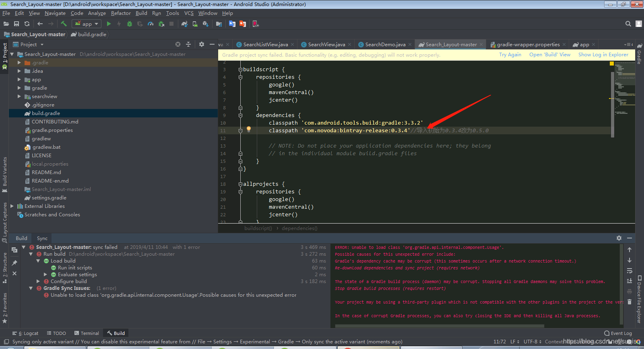Expand the Configure build node
644x349 pixels.
pos(38,281)
